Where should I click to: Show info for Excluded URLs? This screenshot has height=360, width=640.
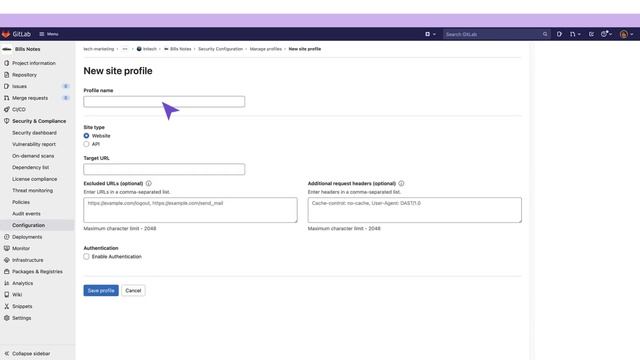click(149, 184)
